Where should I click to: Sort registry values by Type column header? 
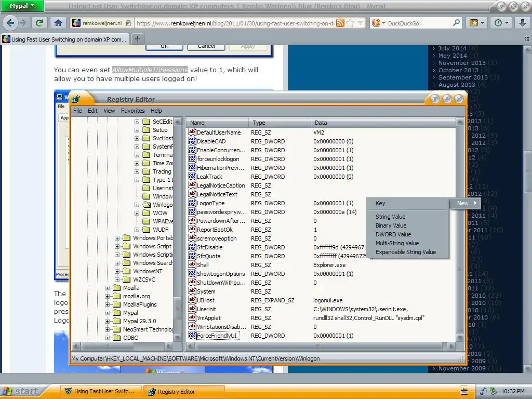tap(280, 123)
